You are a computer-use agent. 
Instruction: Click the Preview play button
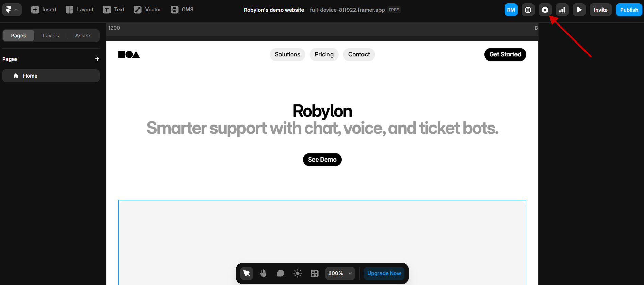point(579,10)
